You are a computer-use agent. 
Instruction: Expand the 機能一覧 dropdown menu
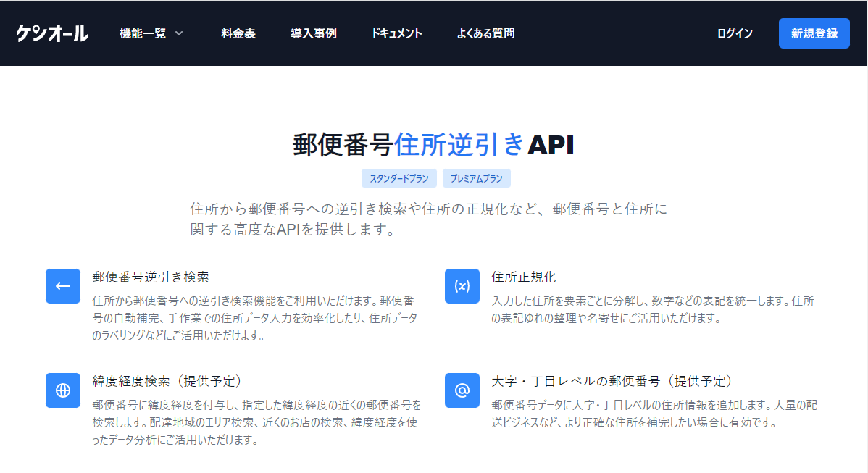coord(143,33)
